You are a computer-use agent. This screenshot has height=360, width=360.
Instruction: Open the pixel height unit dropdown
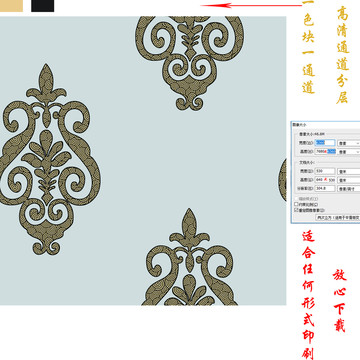point(349,152)
